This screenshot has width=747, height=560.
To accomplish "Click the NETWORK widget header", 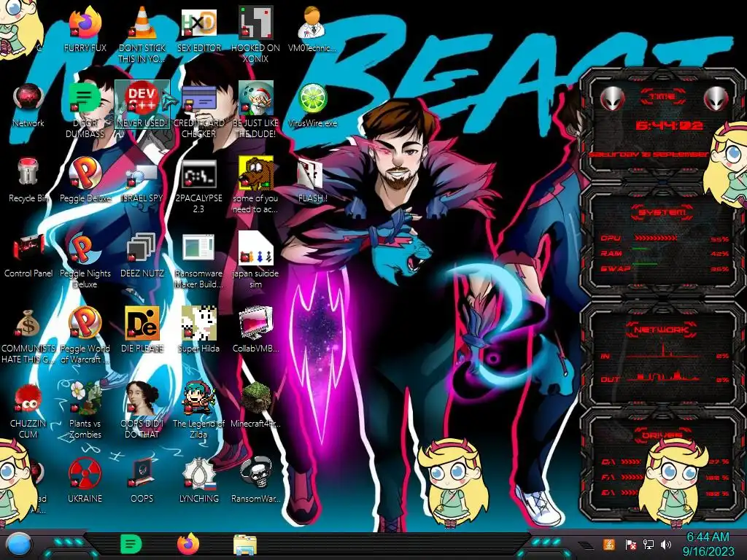I will [662, 329].
